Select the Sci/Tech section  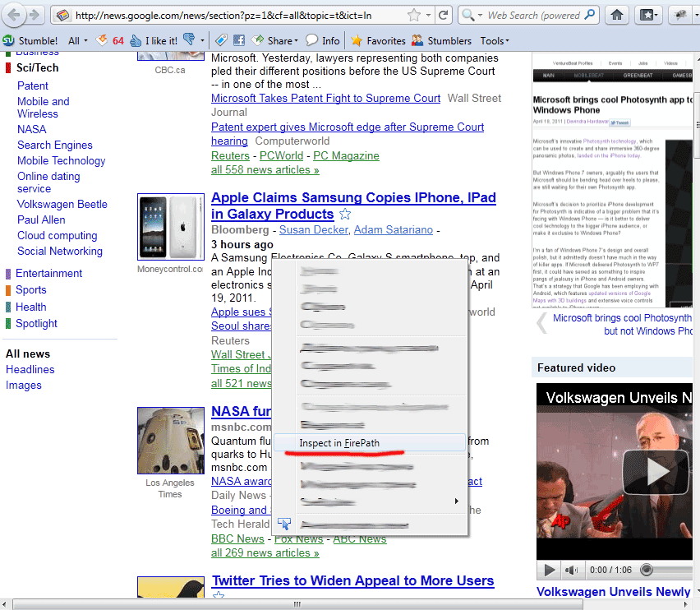pos(38,68)
